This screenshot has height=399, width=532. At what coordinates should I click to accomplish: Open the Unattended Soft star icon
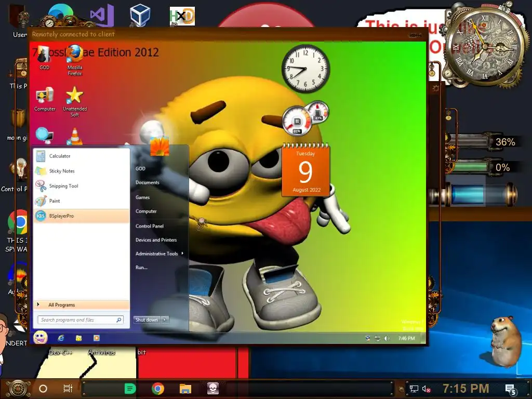point(75,101)
